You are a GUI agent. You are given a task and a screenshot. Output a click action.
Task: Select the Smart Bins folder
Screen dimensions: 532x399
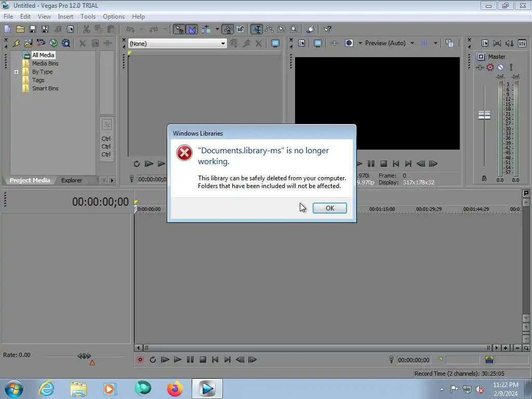click(x=45, y=88)
